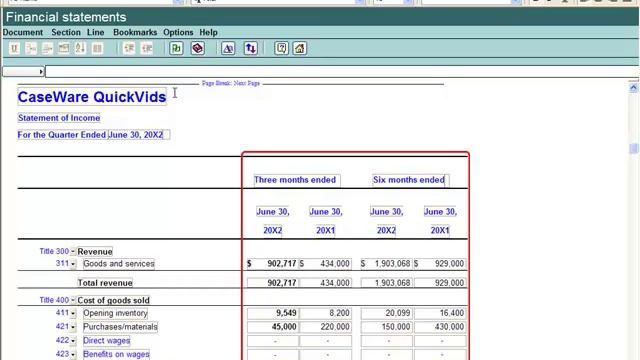
Task: Select Goods and services value 902,717
Action: [272, 264]
